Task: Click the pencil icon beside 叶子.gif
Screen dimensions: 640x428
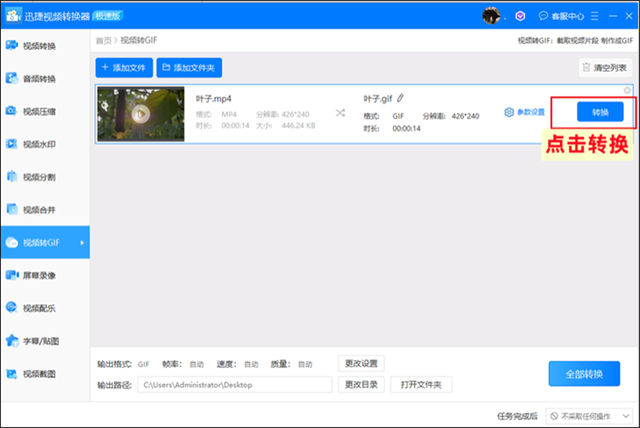Action: pyautogui.click(x=400, y=98)
